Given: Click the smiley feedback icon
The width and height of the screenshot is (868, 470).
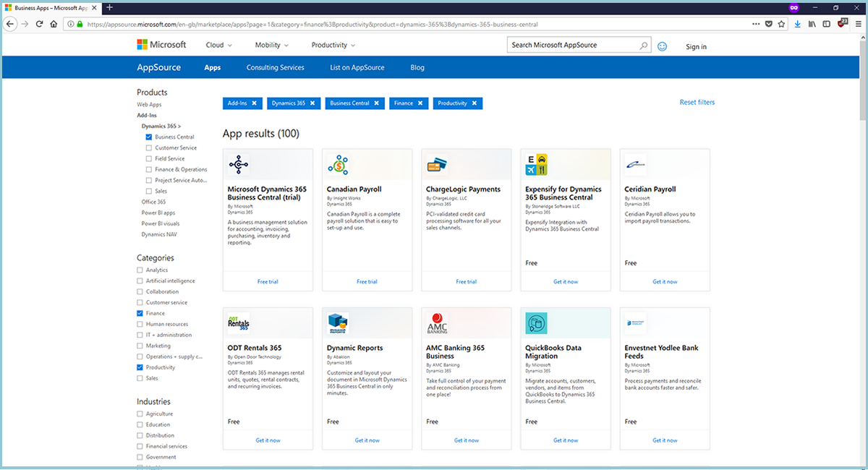Looking at the screenshot, I should coord(662,46).
